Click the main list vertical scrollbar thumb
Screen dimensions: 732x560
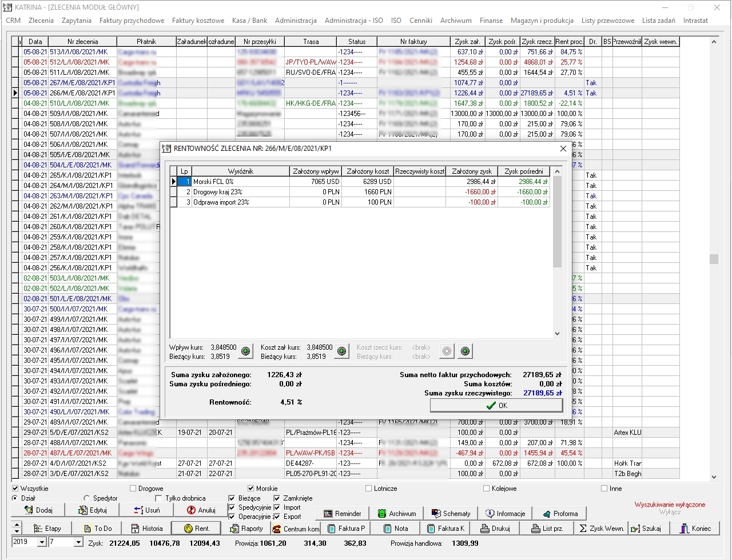click(x=714, y=259)
